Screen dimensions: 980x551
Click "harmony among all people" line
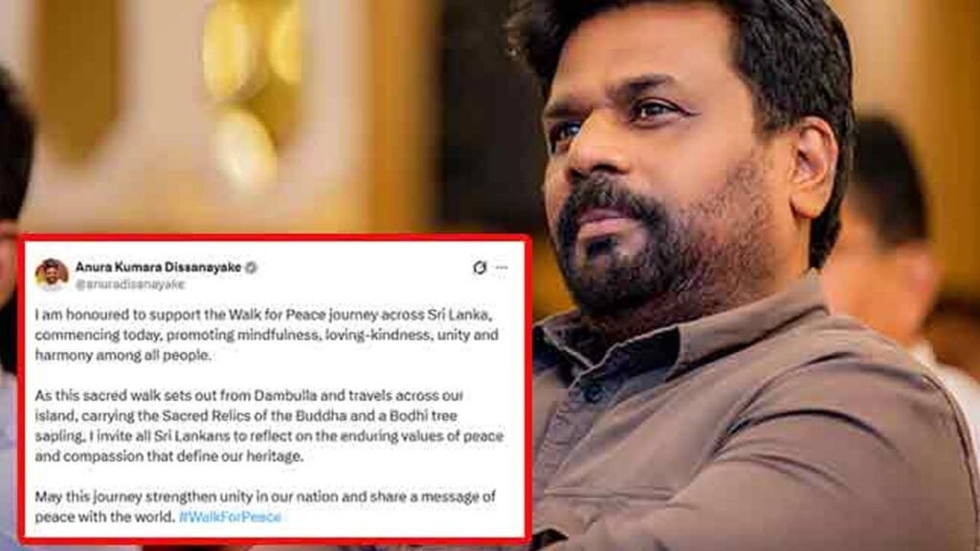tap(122, 356)
